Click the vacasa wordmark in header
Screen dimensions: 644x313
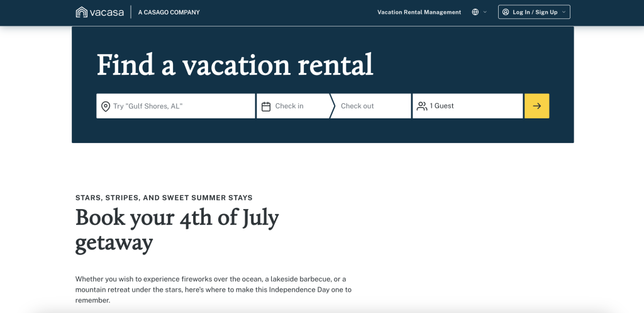(x=106, y=13)
